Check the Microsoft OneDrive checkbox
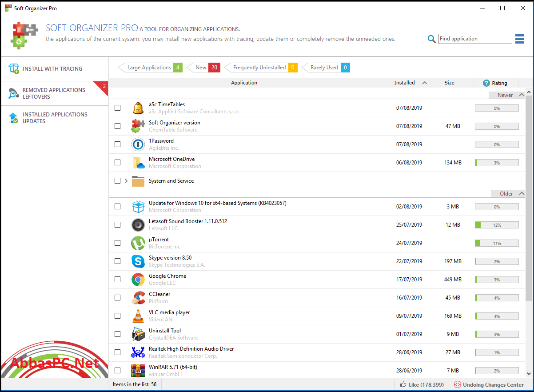534x392 pixels. pyautogui.click(x=117, y=163)
